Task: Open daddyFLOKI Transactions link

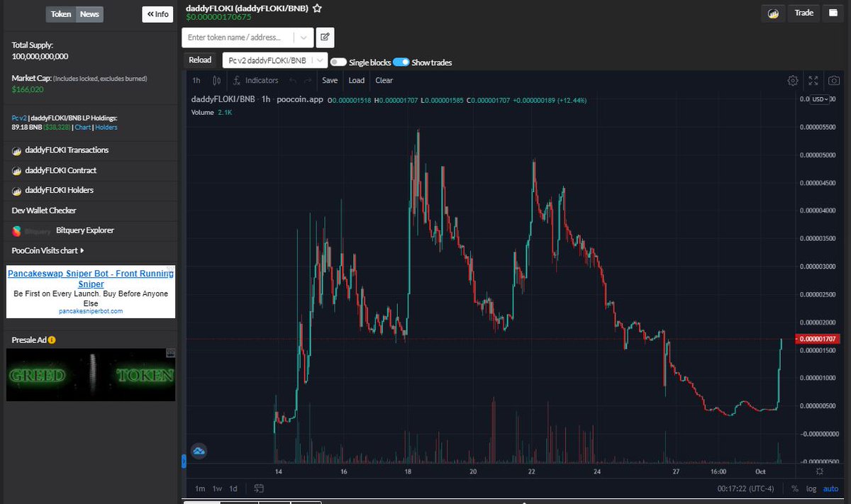Action: point(67,150)
